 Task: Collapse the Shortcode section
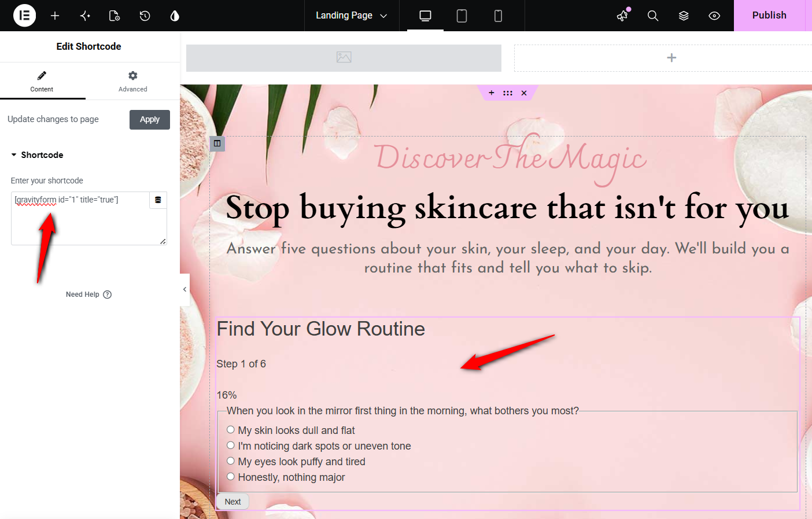pyautogui.click(x=37, y=155)
